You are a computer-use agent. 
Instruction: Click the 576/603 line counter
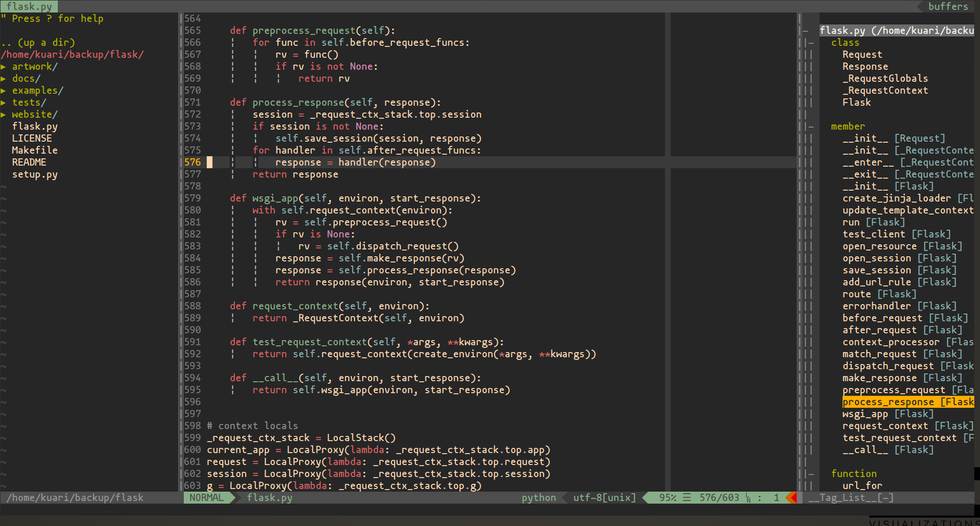[x=719, y=498]
